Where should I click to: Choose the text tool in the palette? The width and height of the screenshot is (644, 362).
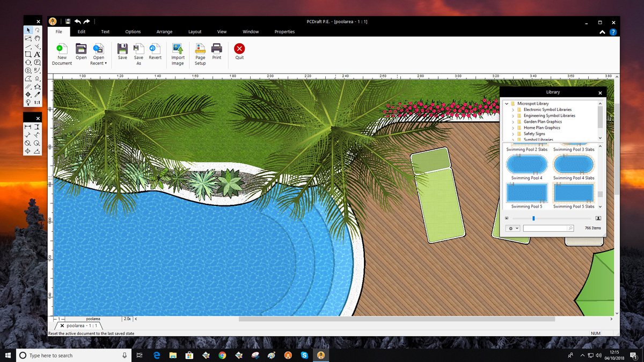click(37, 54)
